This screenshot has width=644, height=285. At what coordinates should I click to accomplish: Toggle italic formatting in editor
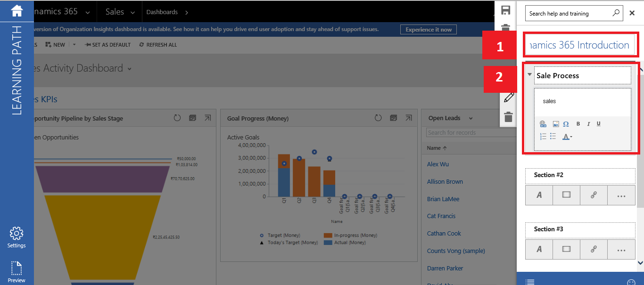[x=589, y=124]
